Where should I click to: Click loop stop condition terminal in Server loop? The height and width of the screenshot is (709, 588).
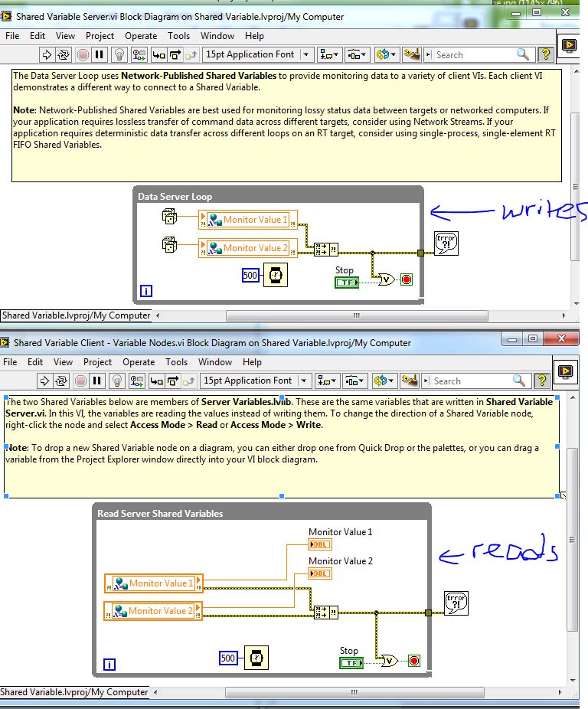[x=407, y=280]
